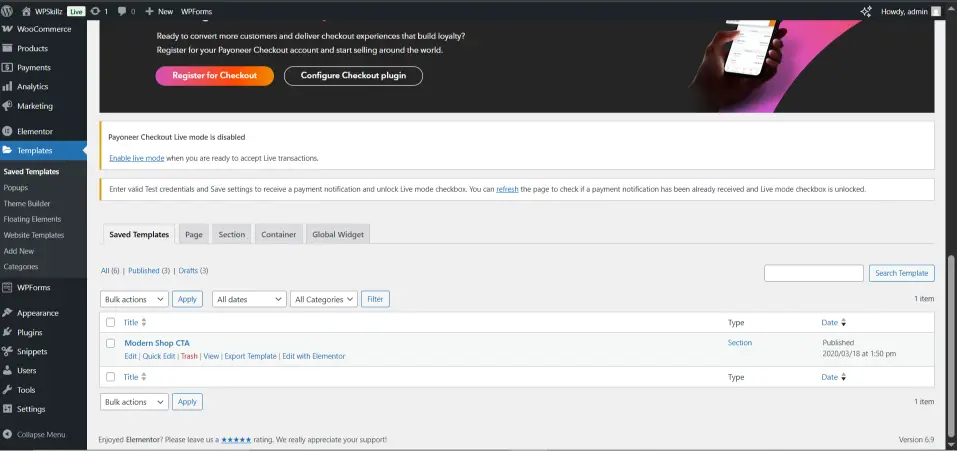The image size is (957, 451).
Task: Open the All Categories dropdown
Action: click(324, 299)
